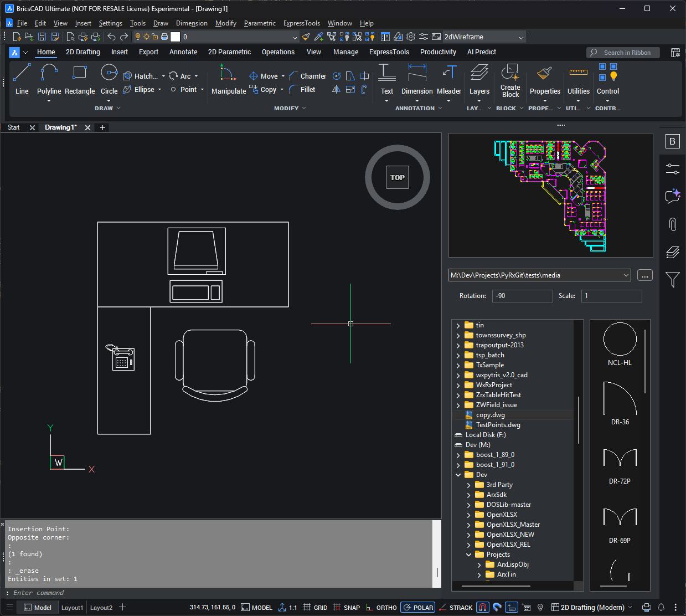Image resolution: width=686 pixels, height=616 pixels.
Task: Open the Layers panel from ribbon
Action: point(479,79)
